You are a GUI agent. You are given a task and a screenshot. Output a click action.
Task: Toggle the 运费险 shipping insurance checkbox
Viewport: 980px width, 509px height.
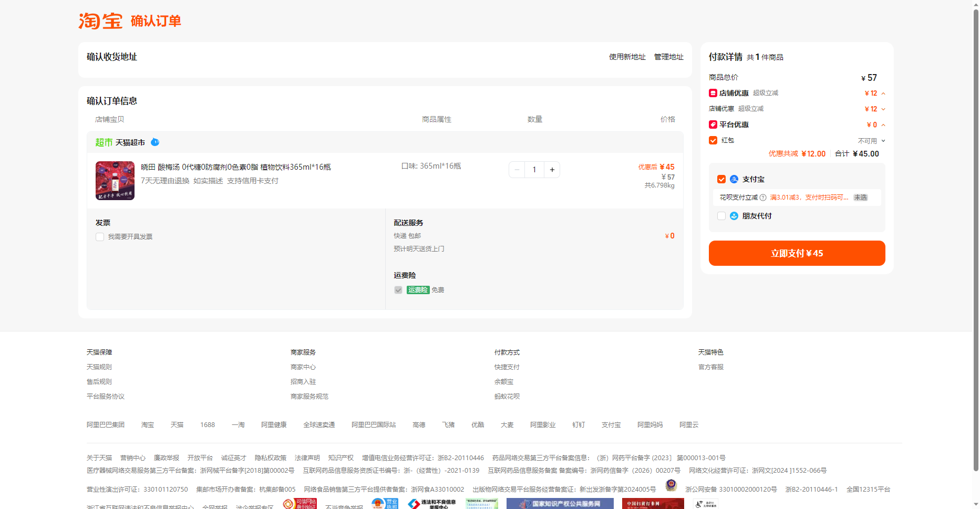coord(398,290)
